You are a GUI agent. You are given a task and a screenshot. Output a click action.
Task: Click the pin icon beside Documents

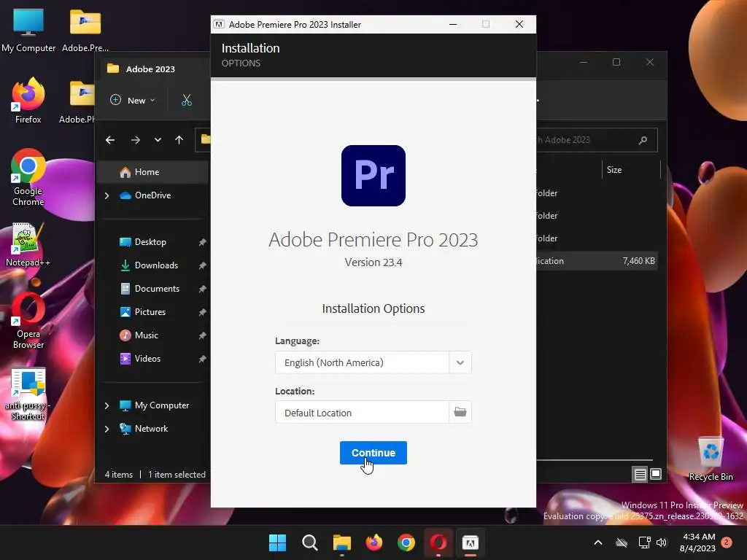(x=202, y=289)
